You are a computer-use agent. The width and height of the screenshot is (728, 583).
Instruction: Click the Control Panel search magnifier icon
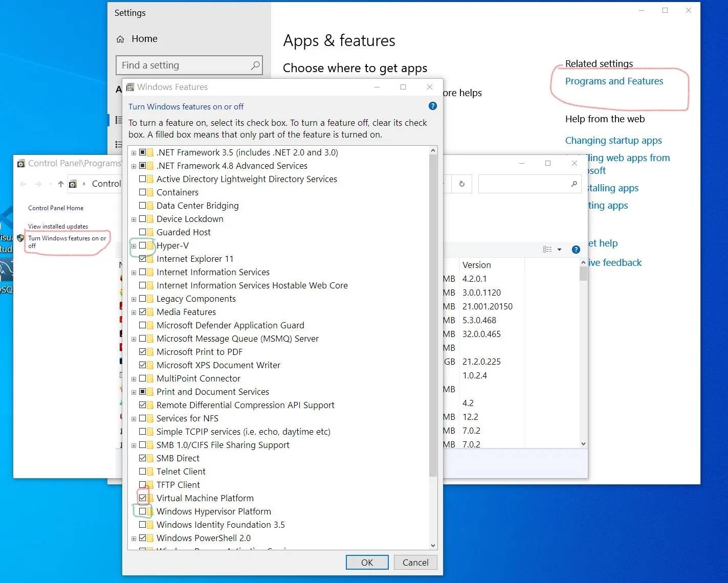[x=574, y=184]
